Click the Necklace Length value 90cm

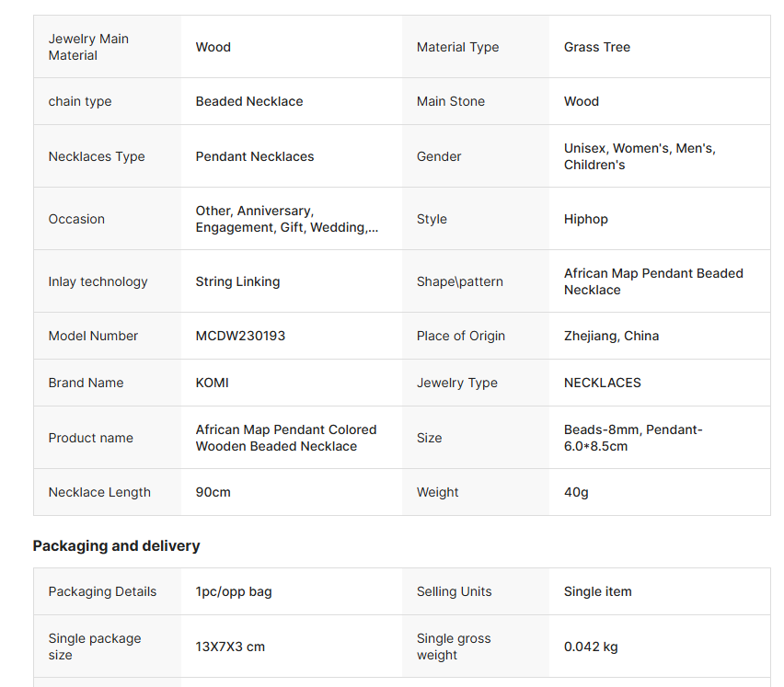(213, 492)
